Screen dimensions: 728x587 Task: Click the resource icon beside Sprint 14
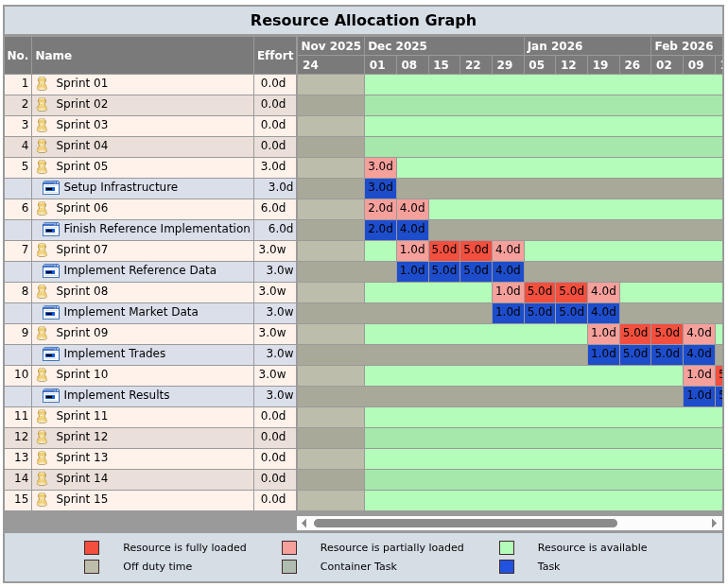click(x=42, y=478)
